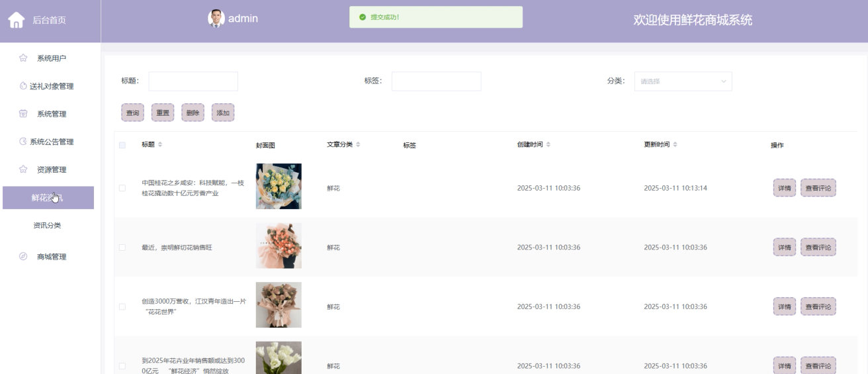
Task: Click the 查询 button
Action: coord(132,113)
